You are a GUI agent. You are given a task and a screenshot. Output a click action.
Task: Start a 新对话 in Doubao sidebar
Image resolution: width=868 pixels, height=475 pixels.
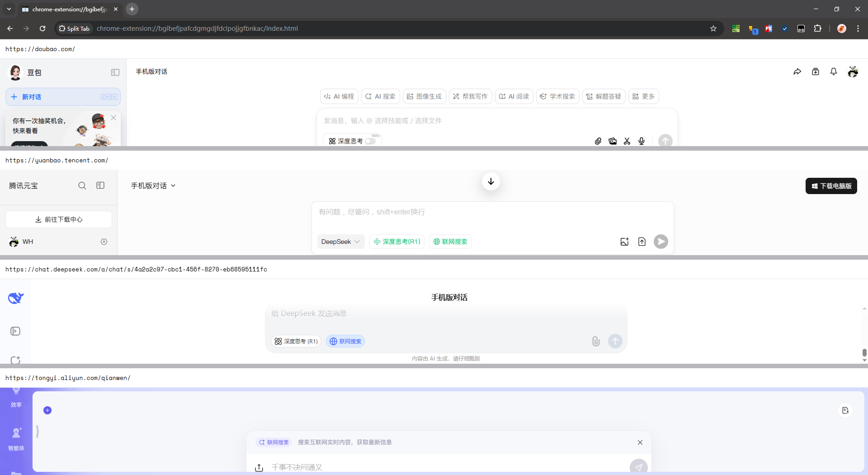(x=32, y=96)
